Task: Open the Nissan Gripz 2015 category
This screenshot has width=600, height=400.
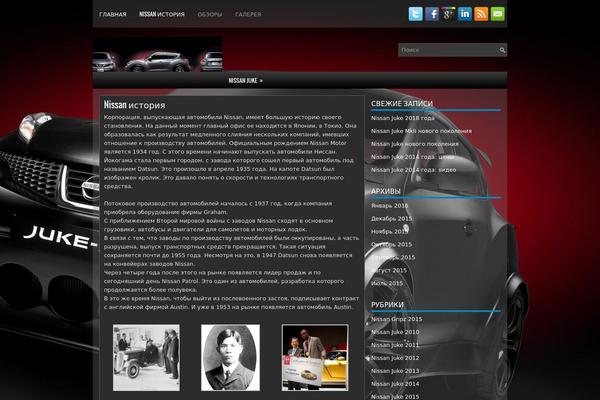Action: coord(396,319)
